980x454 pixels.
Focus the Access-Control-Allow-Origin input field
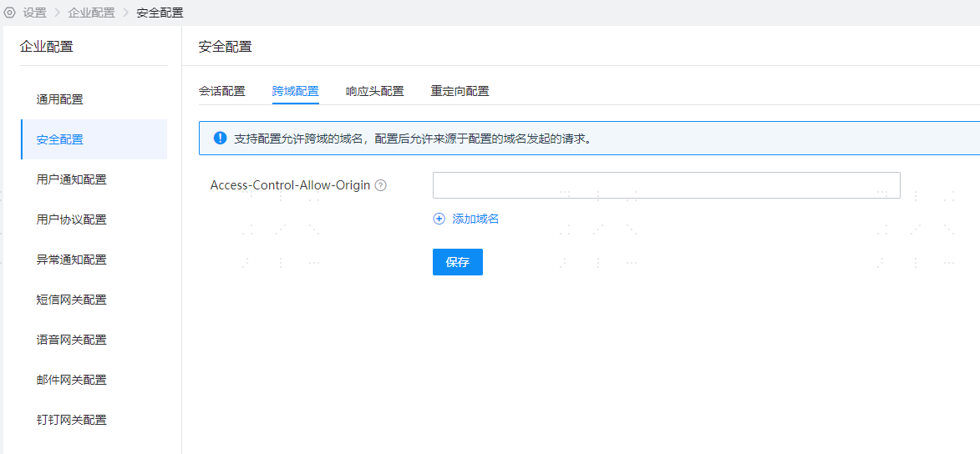666,185
